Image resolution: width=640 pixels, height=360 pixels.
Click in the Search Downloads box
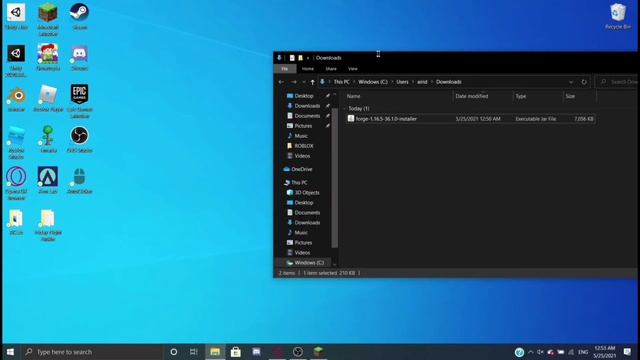coord(617,82)
